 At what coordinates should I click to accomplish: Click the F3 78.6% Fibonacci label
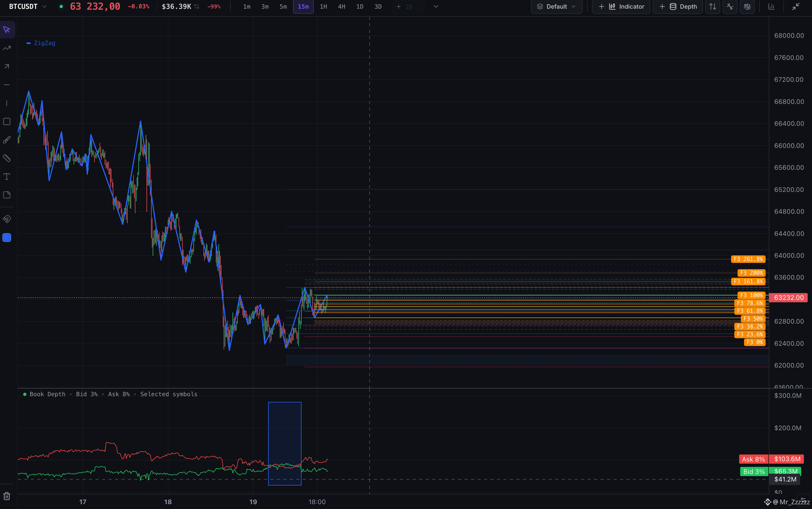(x=750, y=303)
